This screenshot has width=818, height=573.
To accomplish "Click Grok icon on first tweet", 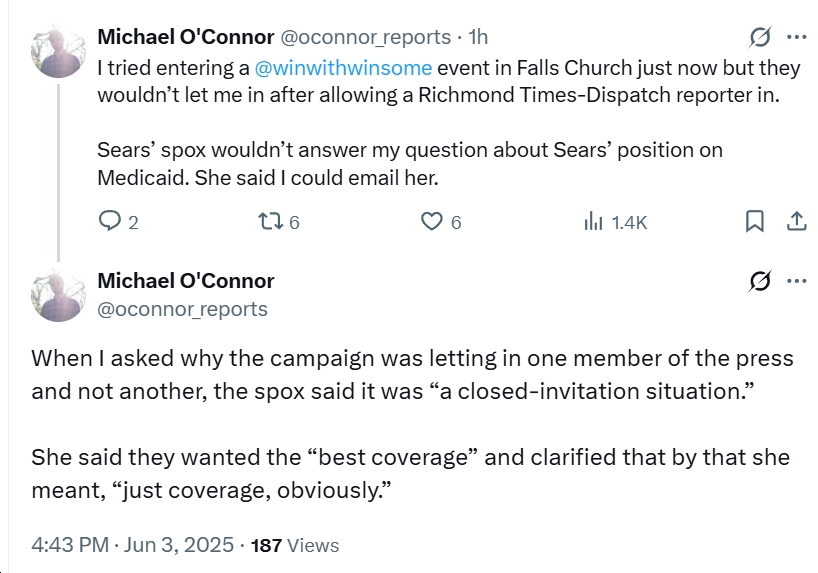I will coord(760,37).
